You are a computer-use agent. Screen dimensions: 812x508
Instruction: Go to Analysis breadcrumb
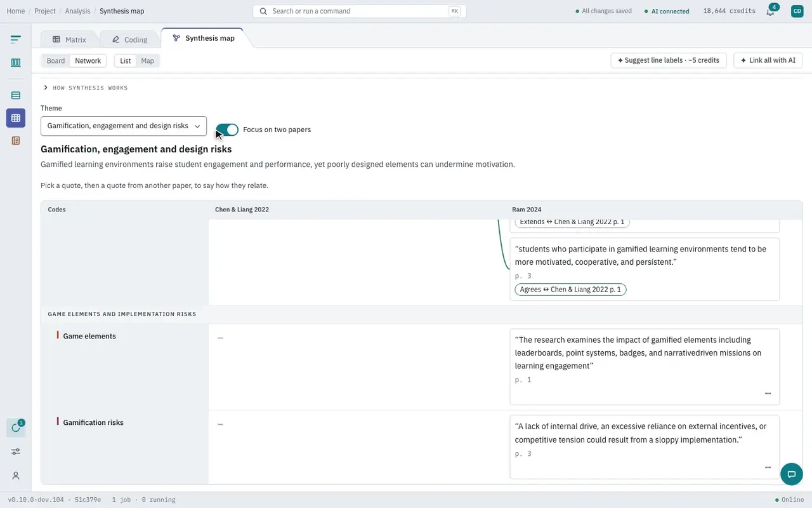pos(77,11)
